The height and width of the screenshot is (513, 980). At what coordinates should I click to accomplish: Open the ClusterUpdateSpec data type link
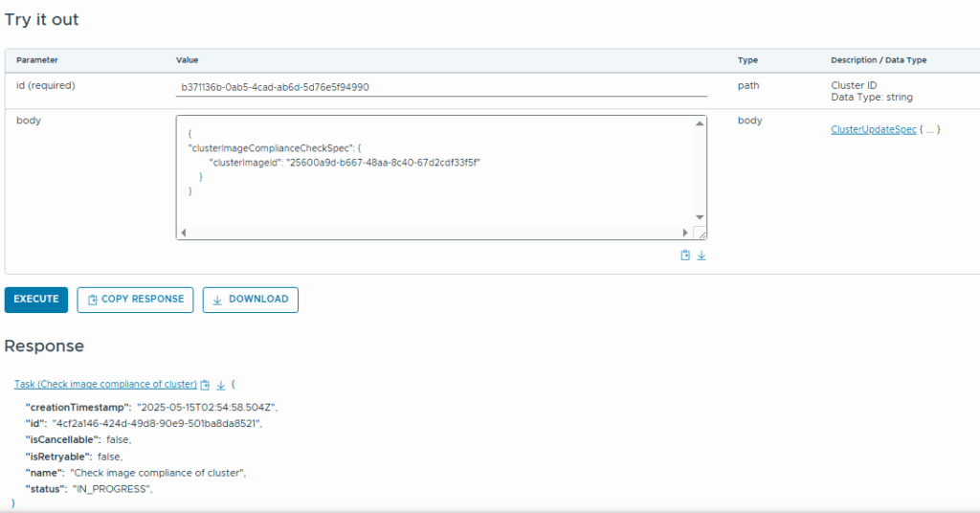click(873, 129)
